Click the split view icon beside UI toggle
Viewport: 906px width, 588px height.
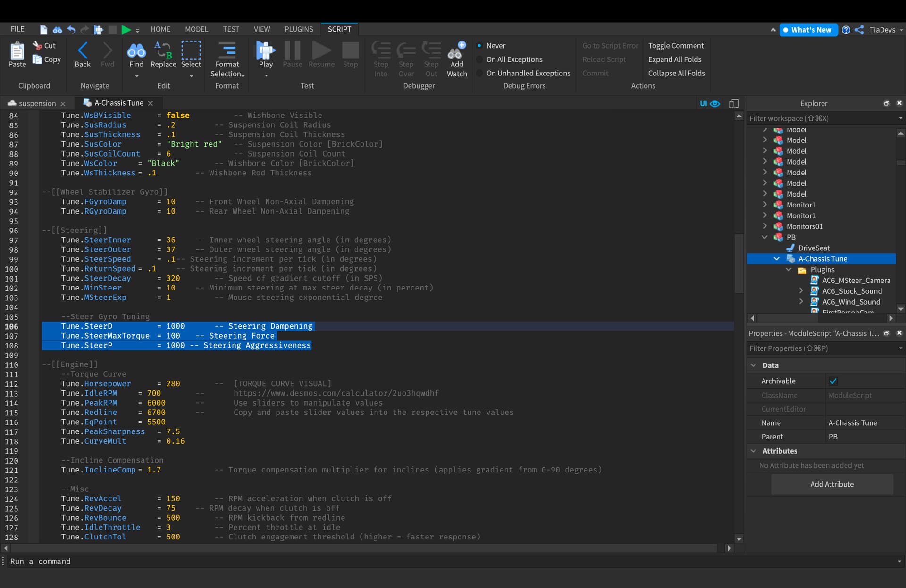click(x=734, y=103)
